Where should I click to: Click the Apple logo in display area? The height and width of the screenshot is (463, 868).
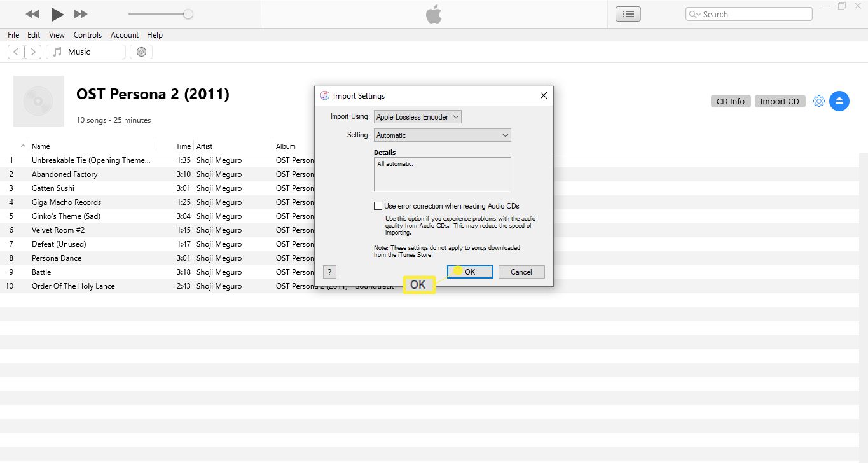pyautogui.click(x=434, y=14)
